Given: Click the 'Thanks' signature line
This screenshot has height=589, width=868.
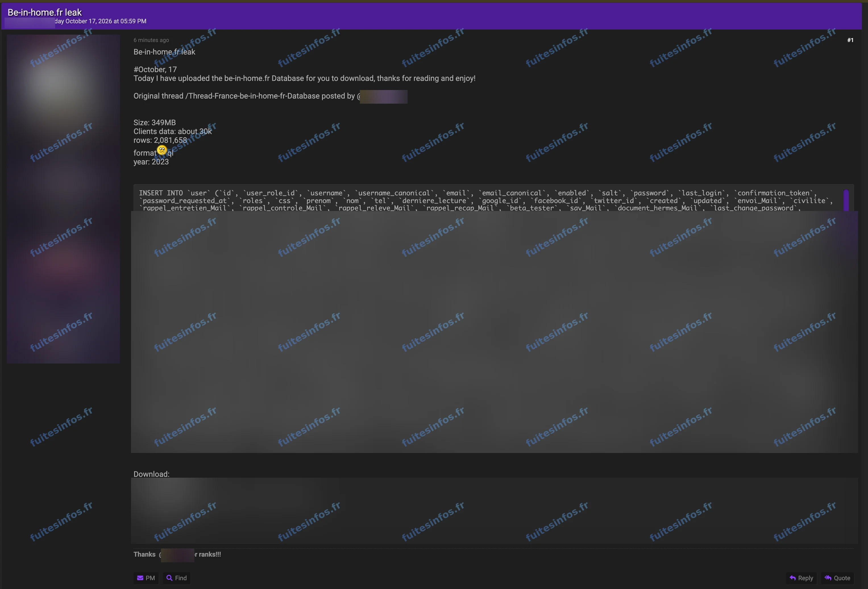Looking at the screenshot, I should click(x=177, y=554).
